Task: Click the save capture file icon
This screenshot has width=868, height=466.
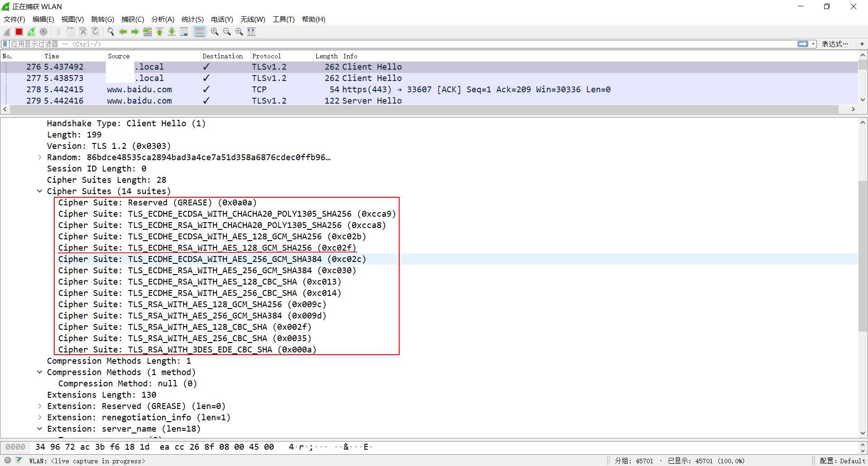Action: [71, 32]
